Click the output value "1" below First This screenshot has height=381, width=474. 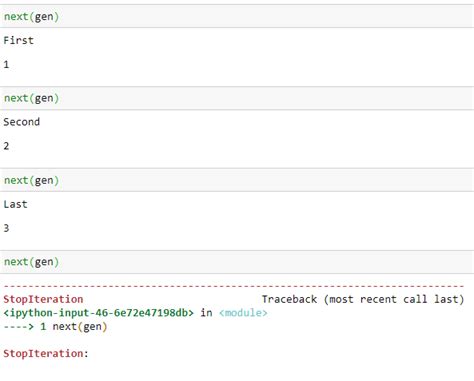coord(6,64)
